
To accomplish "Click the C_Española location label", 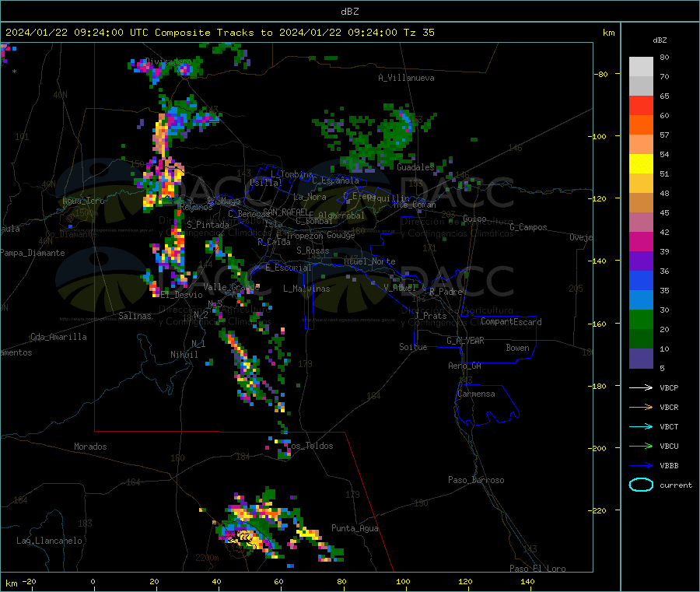I will [335, 180].
